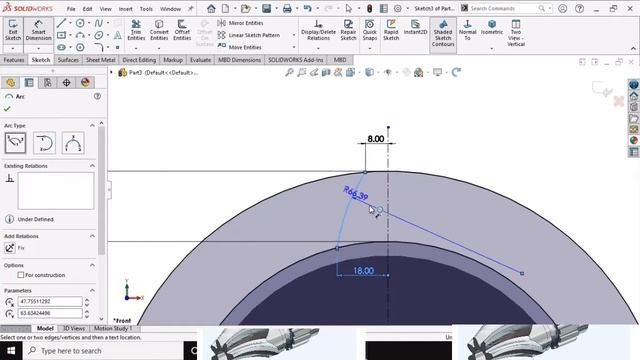Select the sketch Text tool
This screenshot has width=640, height=360.
[118, 35]
